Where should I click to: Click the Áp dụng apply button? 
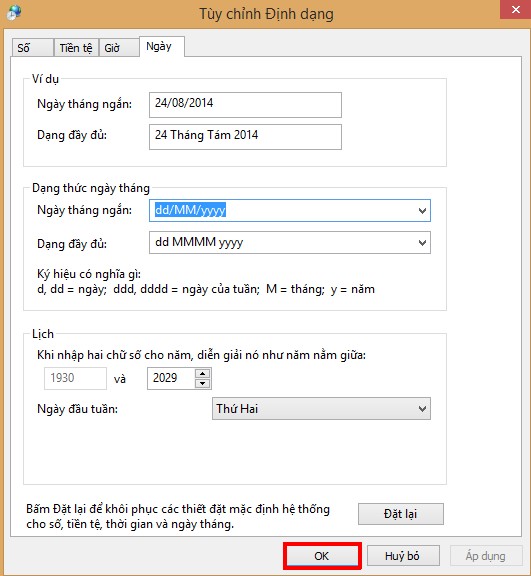coord(486,556)
